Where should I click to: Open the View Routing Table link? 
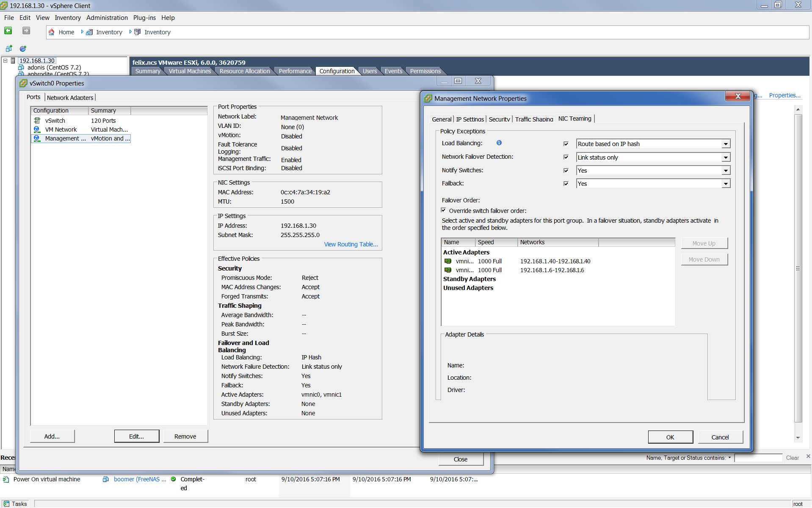351,244
